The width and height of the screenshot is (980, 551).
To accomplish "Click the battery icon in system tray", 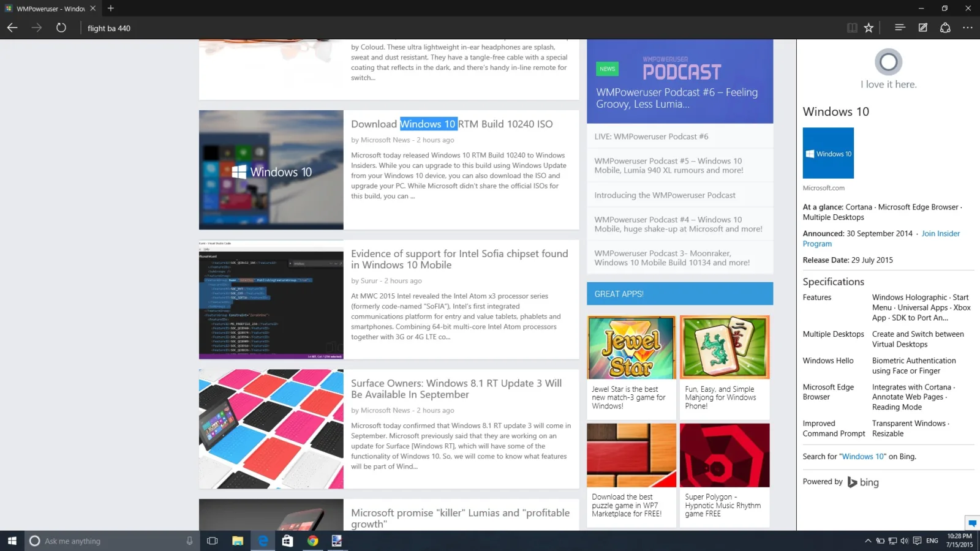I will coord(880,541).
